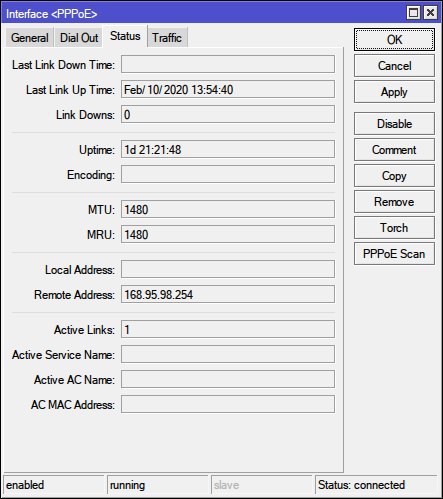Select the Status tab
This screenshot has height=499, width=443.
pyautogui.click(x=125, y=36)
